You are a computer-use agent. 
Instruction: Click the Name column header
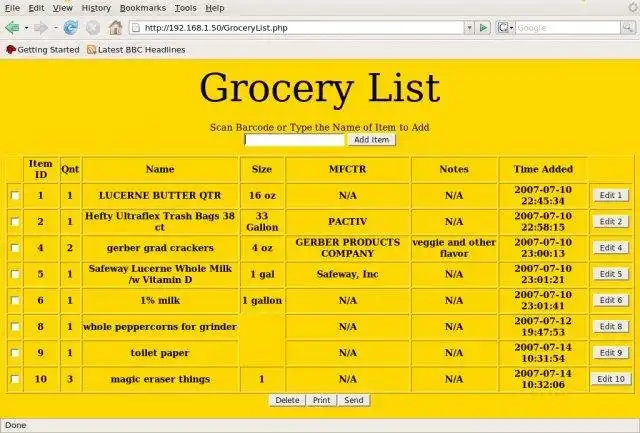tap(160, 169)
